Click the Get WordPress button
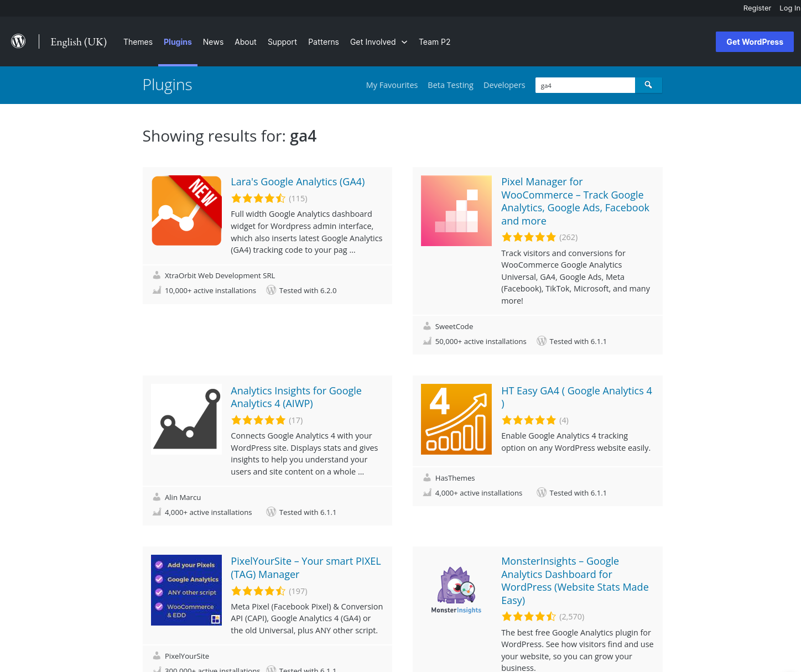This screenshot has width=801, height=672. (x=755, y=42)
